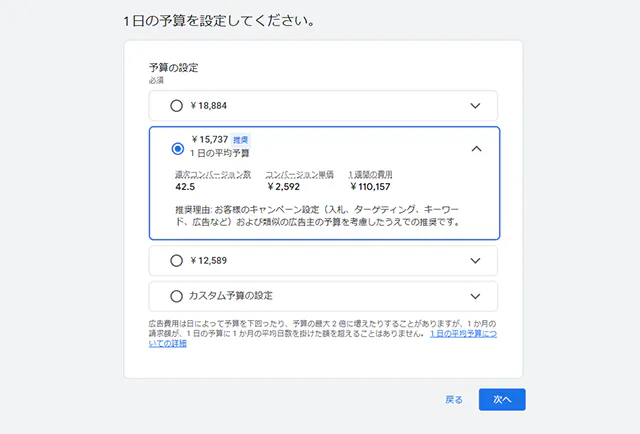Select the recommended ¥15,737 budget radio button
Image resolution: width=640 pixels, height=434 pixels.
pos(178,149)
